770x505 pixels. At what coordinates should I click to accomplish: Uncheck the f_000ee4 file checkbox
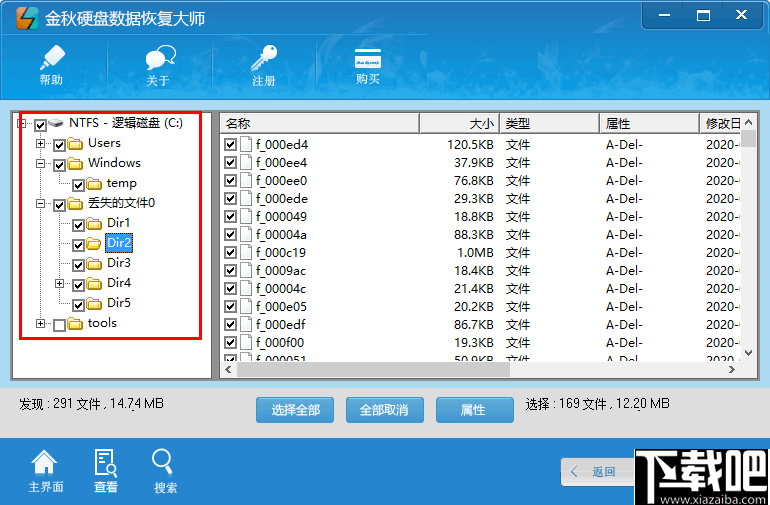[230, 163]
